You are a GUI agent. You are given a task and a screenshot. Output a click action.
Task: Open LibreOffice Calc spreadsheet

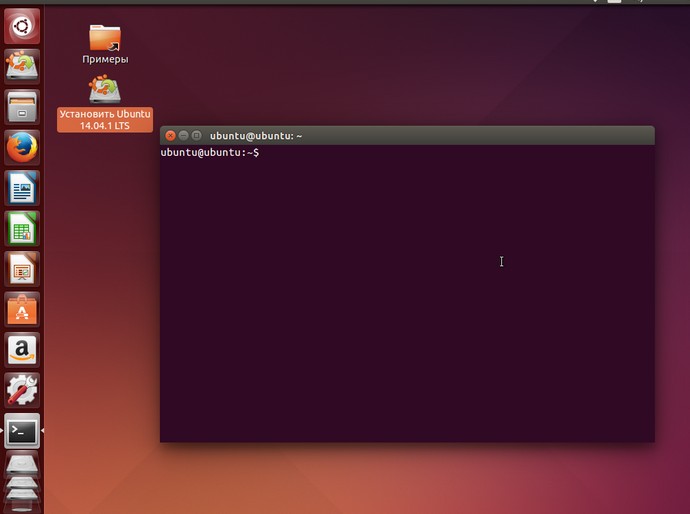22,228
